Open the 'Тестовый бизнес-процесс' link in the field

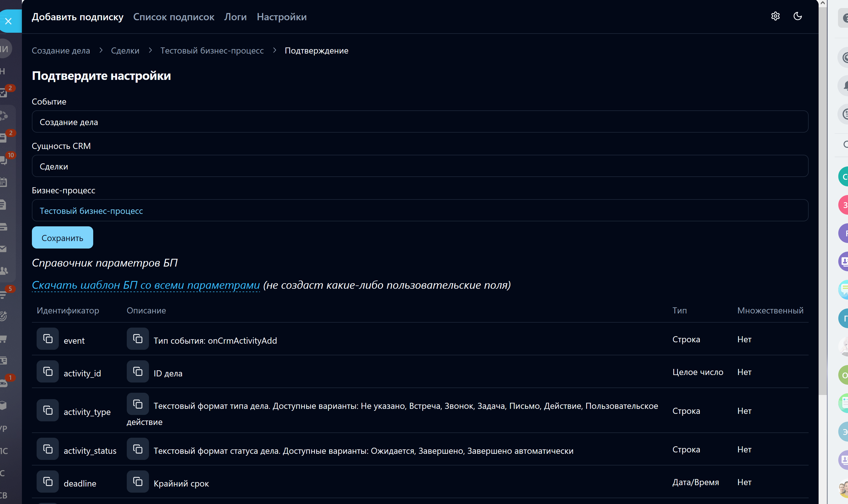click(91, 211)
